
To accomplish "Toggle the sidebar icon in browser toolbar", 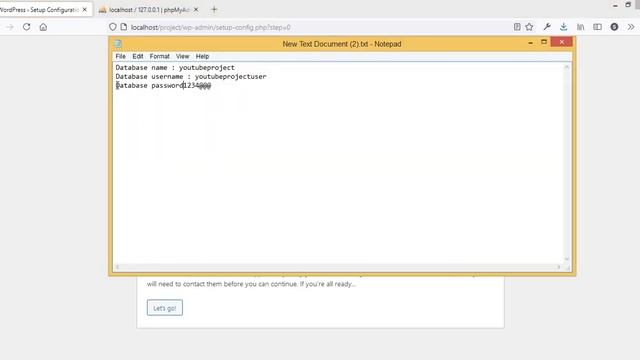I will click(x=597, y=27).
